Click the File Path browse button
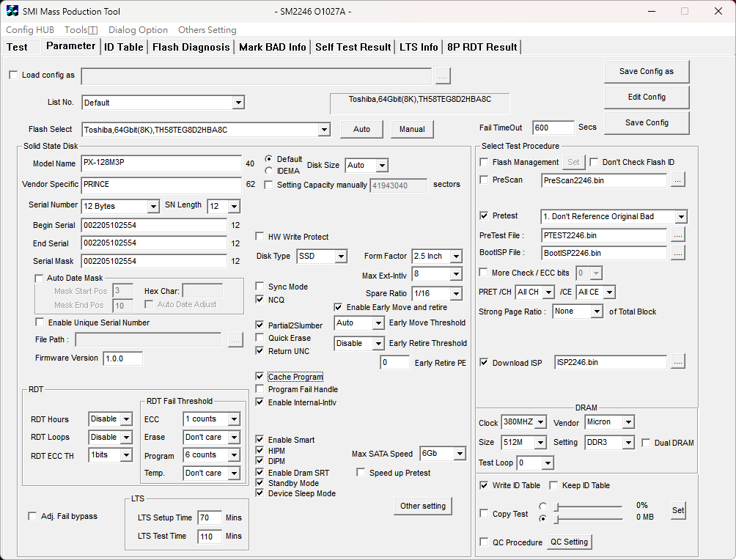The image size is (736, 560). (235, 340)
